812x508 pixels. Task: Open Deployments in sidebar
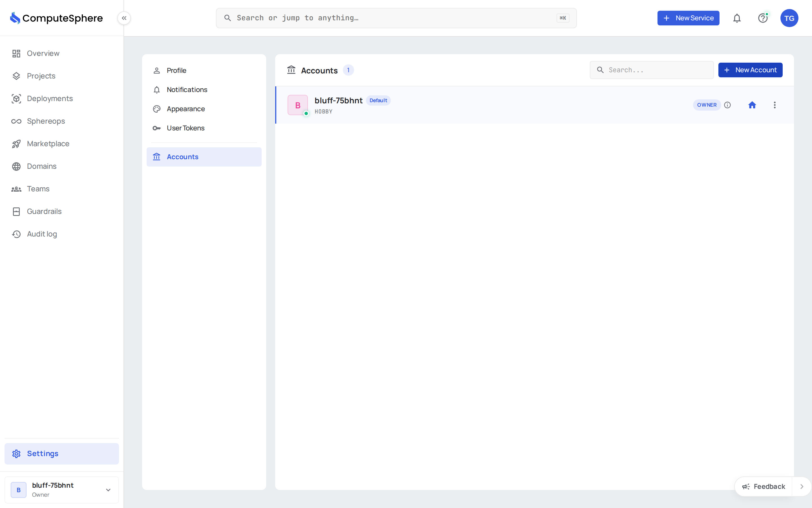(x=62, y=98)
